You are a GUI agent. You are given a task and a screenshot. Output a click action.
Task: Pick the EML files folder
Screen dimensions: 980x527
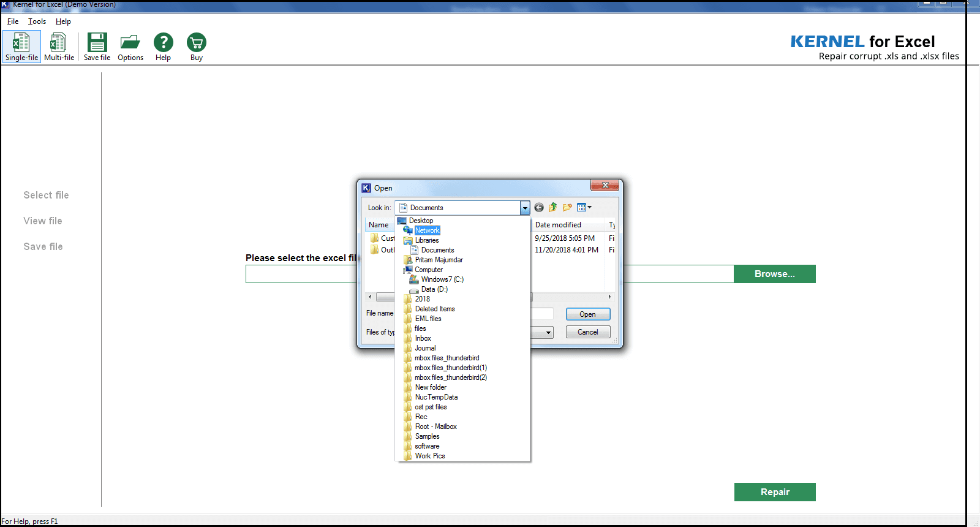(x=428, y=319)
